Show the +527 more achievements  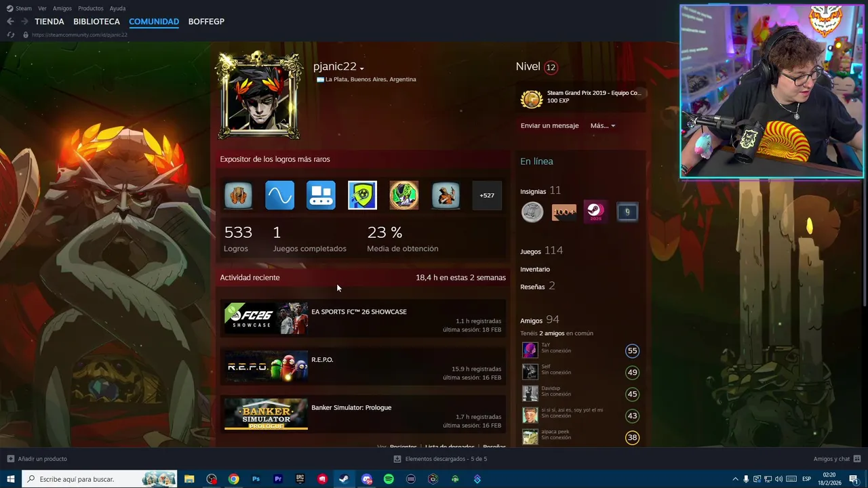pos(487,195)
